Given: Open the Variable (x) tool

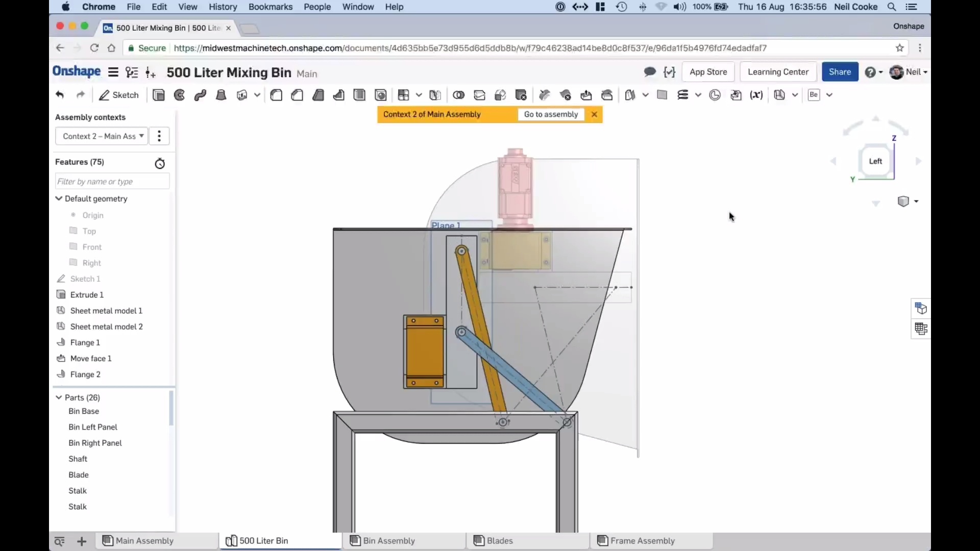Looking at the screenshot, I should pos(756,95).
